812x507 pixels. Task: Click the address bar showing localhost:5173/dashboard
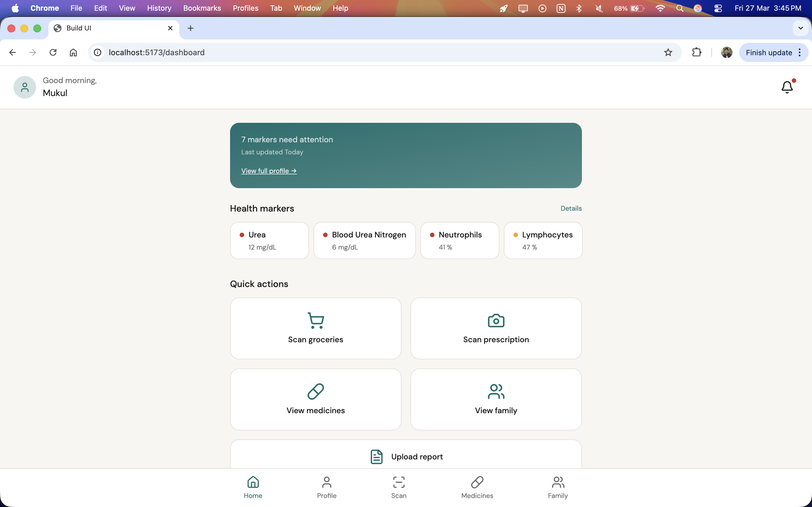tap(369, 52)
